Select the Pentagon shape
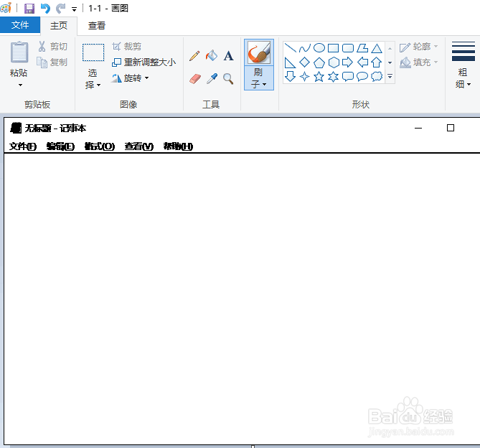This screenshot has height=448, width=480. [319, 62]
